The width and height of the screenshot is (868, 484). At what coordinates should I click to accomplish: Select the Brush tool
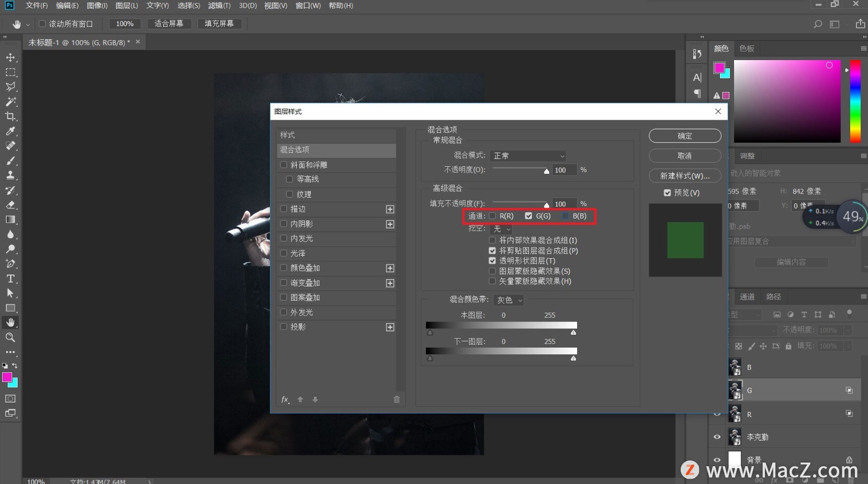coord(10,160)
